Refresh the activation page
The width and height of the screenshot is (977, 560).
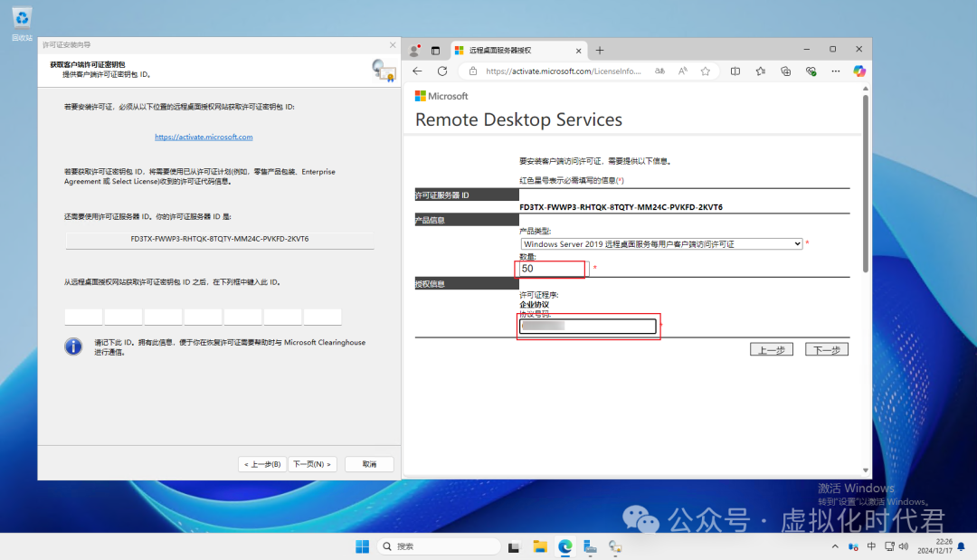pos(442,71)
